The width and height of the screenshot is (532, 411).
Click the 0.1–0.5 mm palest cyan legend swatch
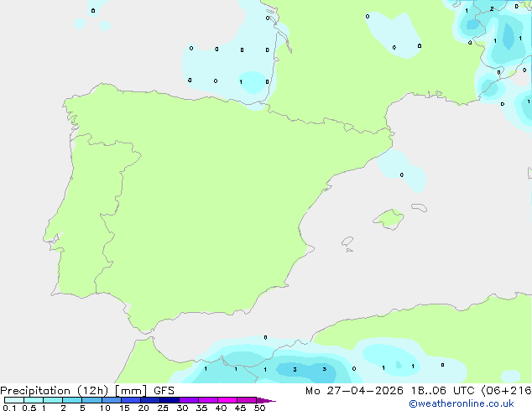pos(14,400)
